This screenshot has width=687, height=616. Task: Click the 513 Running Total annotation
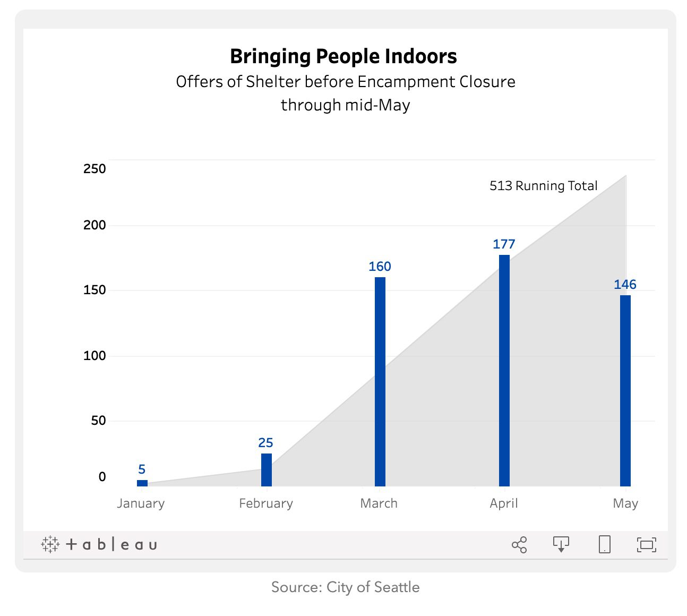(543, 186)
